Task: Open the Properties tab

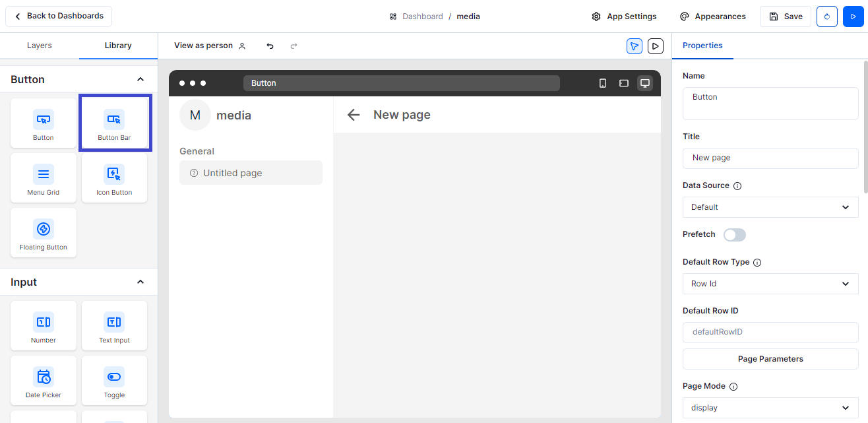Action: pos(702,46)
